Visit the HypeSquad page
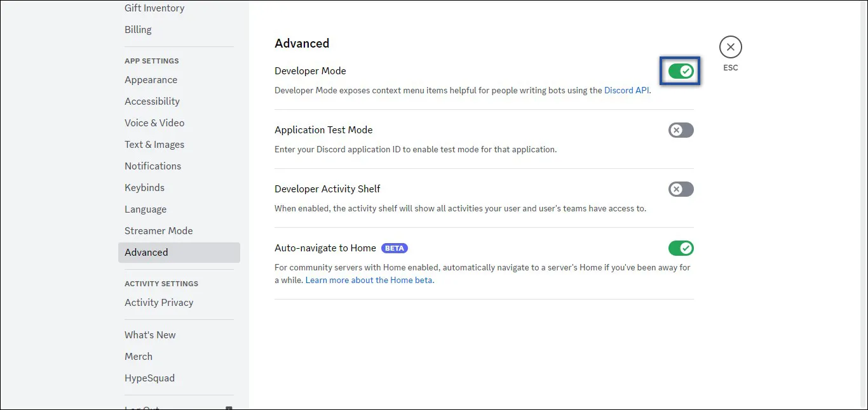Screen dimensions: 868x410 tap(149, 378)
